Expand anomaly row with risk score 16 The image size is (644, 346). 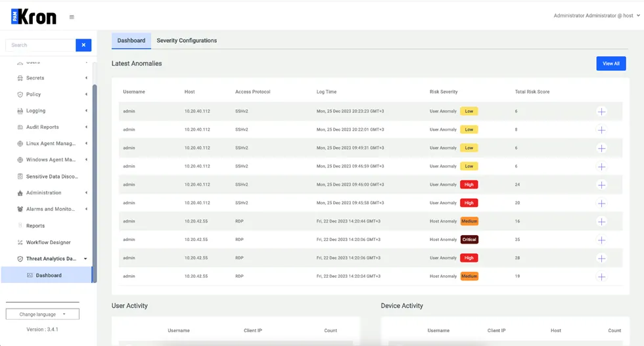point(601,222)
